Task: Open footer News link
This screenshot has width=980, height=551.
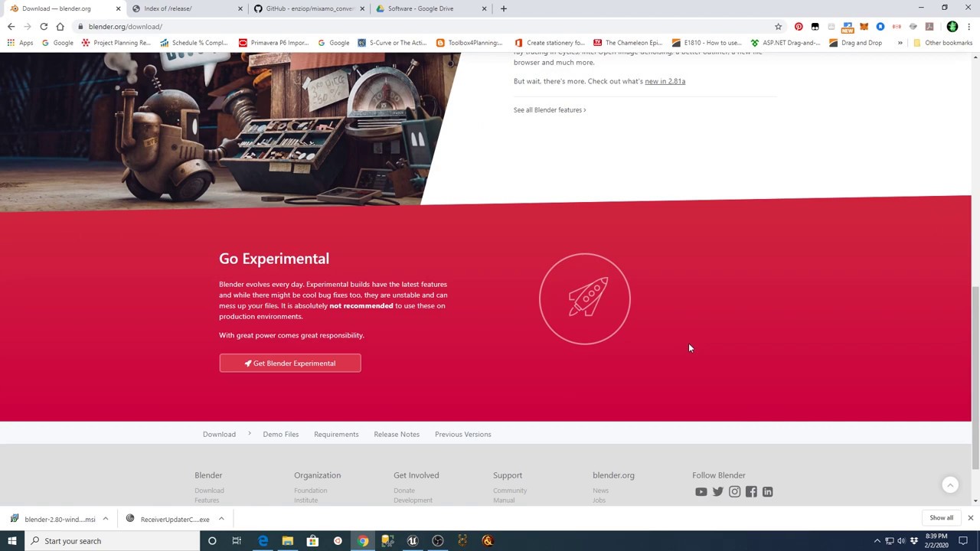Action: (600, 491)
